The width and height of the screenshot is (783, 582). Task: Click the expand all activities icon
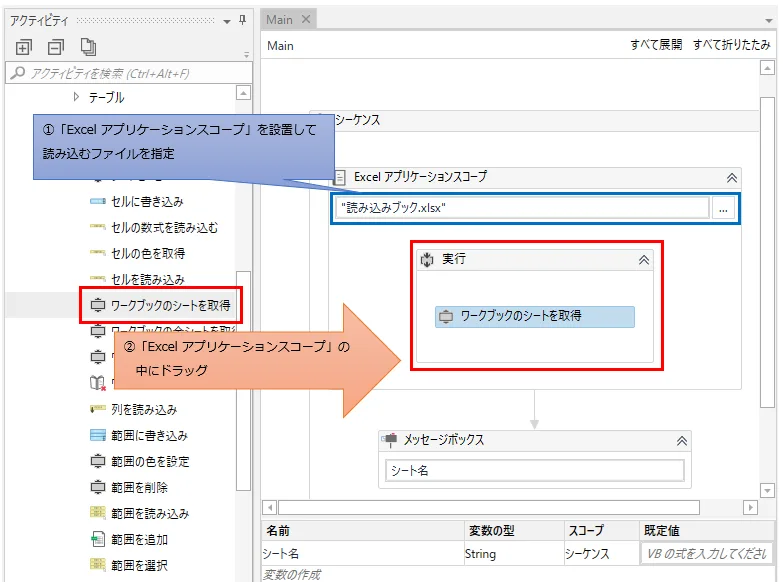tap(23, 47)
